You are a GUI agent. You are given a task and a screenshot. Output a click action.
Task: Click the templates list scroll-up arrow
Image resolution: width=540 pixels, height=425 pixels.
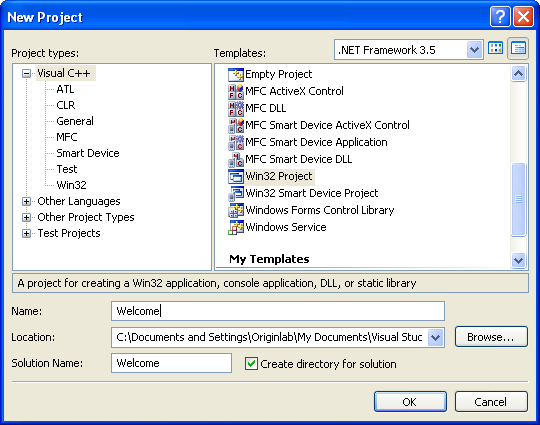click(x=518, y=73)
